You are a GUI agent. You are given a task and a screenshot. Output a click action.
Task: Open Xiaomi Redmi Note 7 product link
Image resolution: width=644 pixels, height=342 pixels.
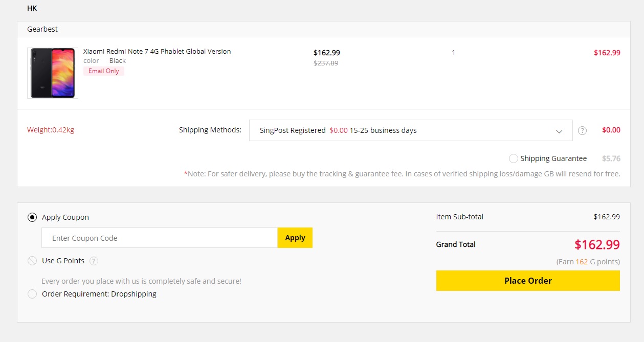pos(157,51)
